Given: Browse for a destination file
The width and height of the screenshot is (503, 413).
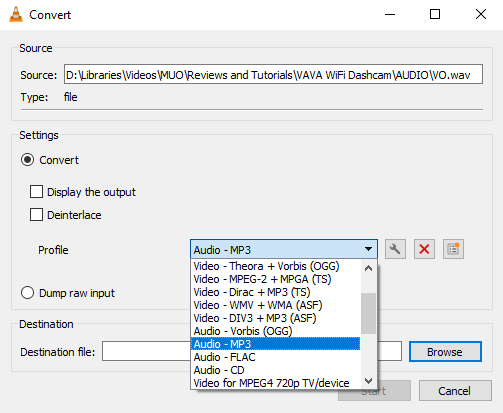Looking at the screenshot, I should coord(445,351).
